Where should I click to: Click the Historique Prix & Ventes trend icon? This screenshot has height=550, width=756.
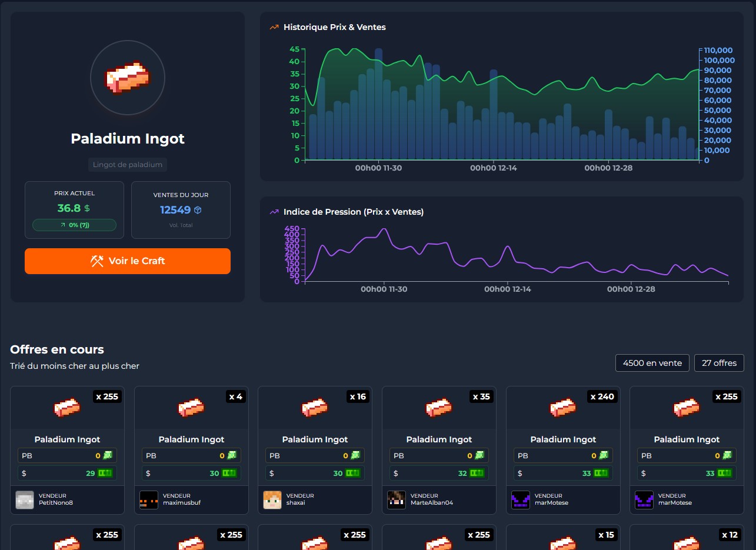pos(274,27)
